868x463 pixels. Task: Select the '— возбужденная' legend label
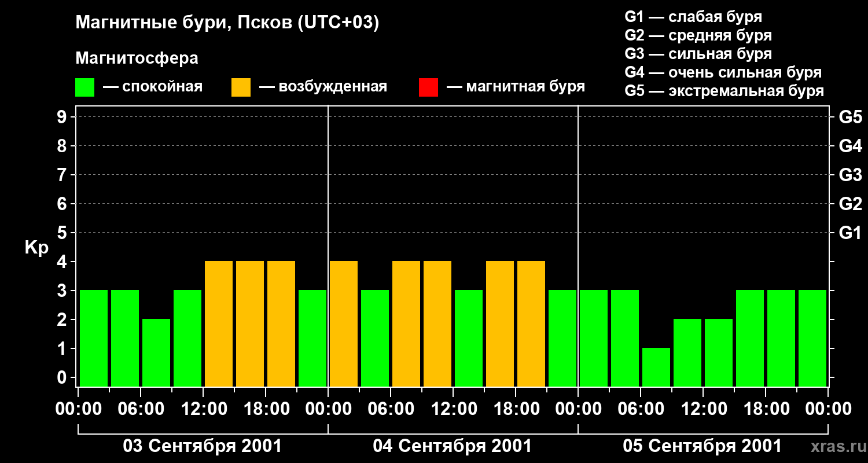[x=323, y=87]
